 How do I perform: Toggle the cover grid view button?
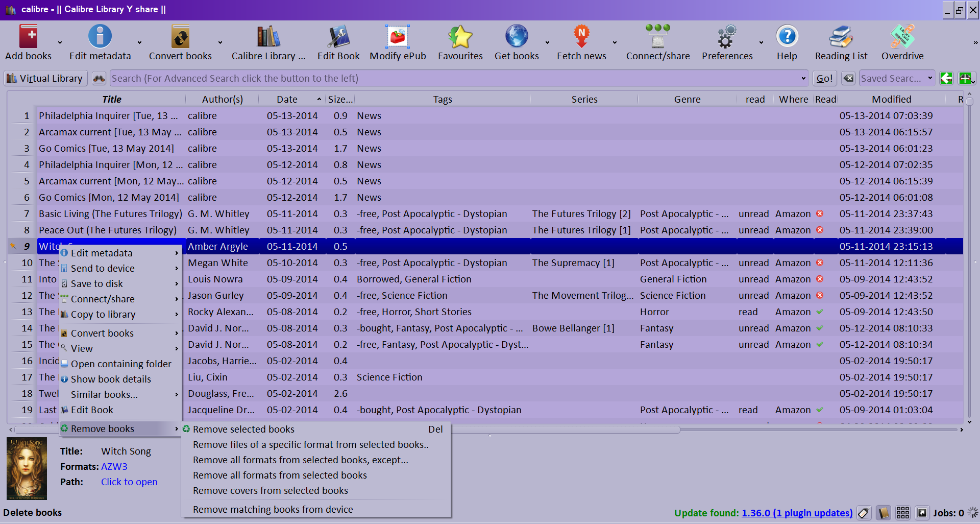903,512
